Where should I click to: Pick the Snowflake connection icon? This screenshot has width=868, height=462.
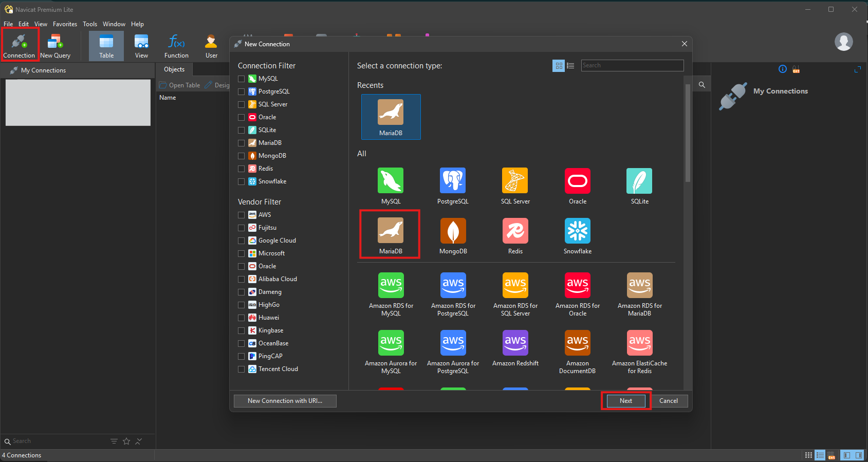(x=577, y=232)
